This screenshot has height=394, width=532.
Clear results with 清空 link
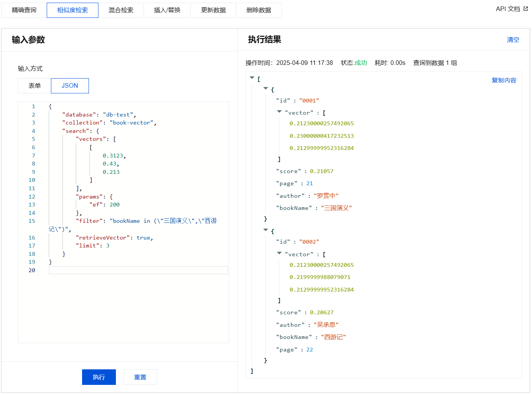[x=513, y=39]
